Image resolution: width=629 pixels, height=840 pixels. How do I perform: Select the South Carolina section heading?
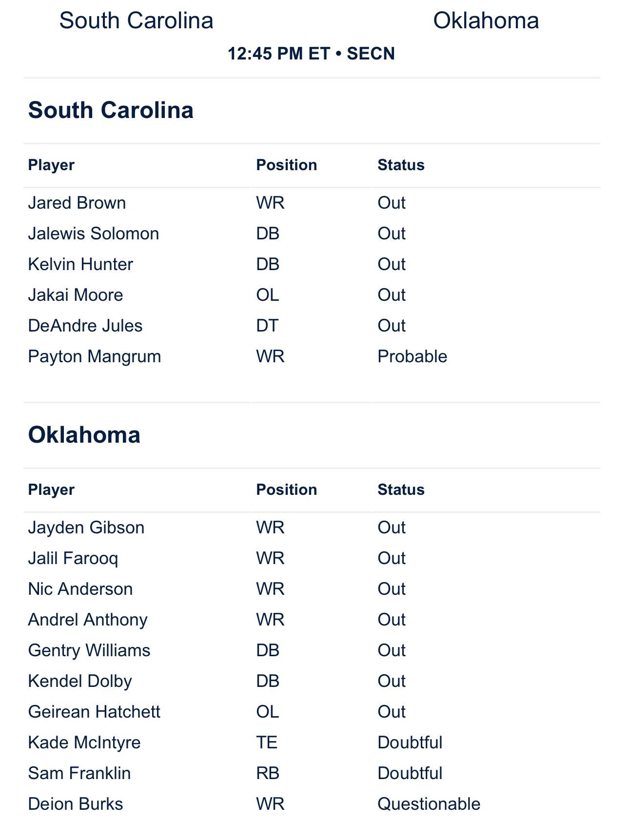pyautogui.click(x=111, y=110)
